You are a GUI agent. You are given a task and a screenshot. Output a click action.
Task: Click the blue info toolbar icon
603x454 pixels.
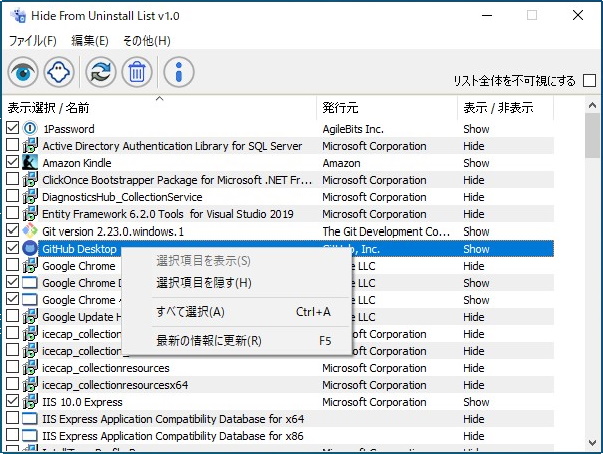coord(179,72)
